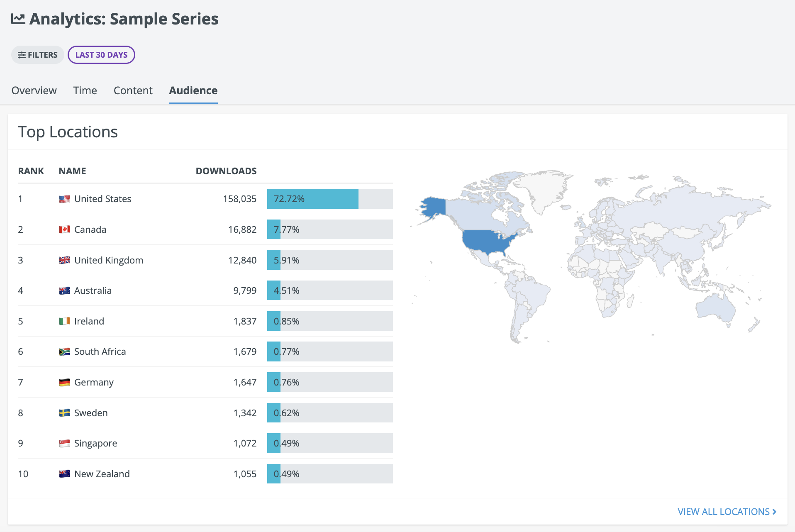Click the Germany country name
This screenshot has width=795, height=532.
pos(94,382)
